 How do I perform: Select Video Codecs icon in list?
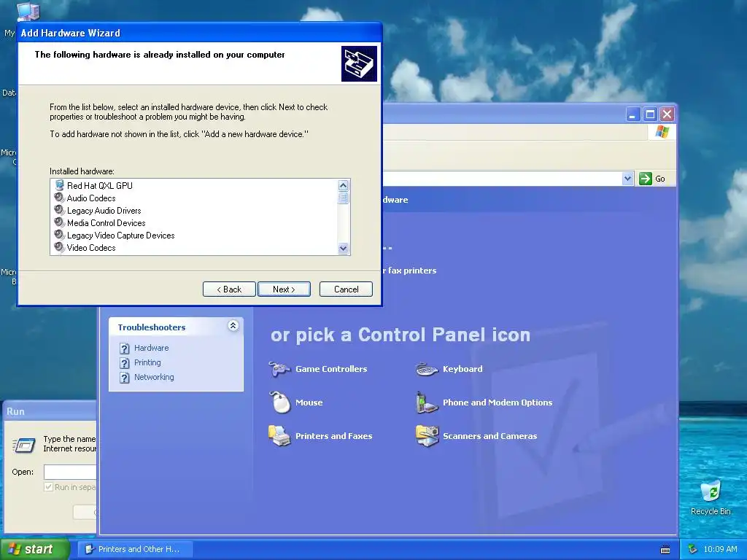click(x=59, y=247)
